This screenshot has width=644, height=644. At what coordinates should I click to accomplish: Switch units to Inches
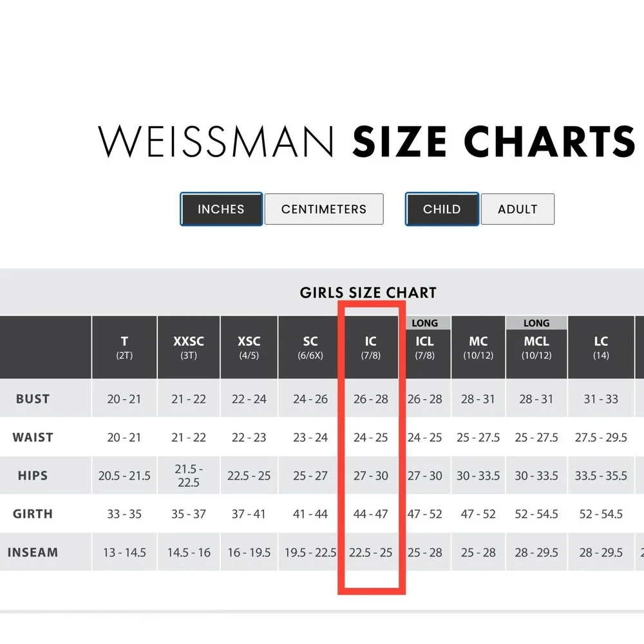tap(221, 209)
